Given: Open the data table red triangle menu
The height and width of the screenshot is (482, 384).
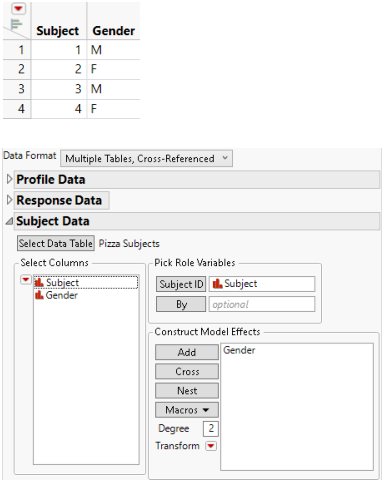Looking at the screenshot, I should tap(18, 9).
